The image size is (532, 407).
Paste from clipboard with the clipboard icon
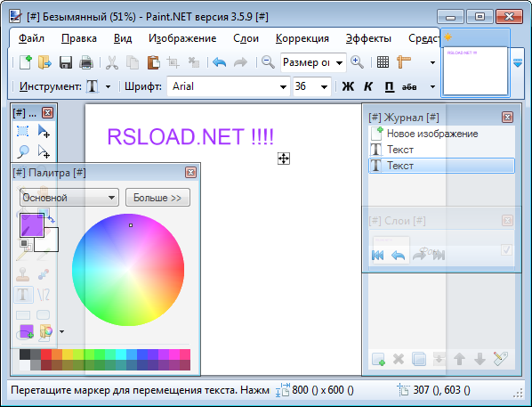click(153, 62)
